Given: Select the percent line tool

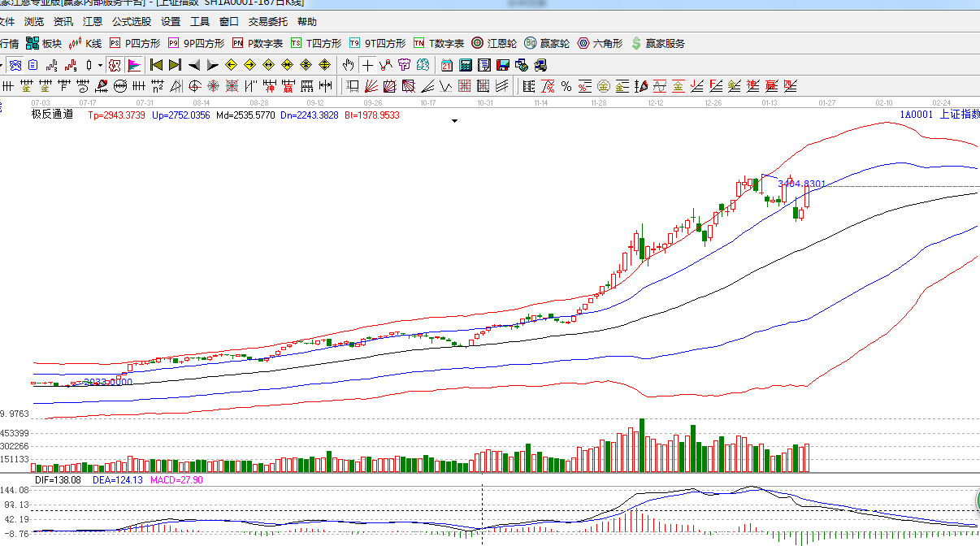Looking at the screenshot, I should (566, 86).
